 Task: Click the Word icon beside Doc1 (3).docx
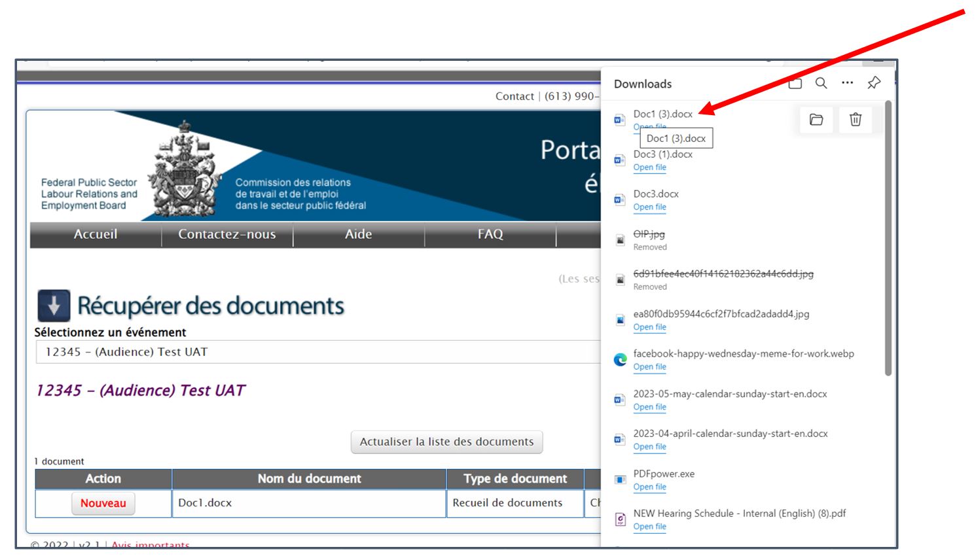pyautogui.click(x=620, y=120)
